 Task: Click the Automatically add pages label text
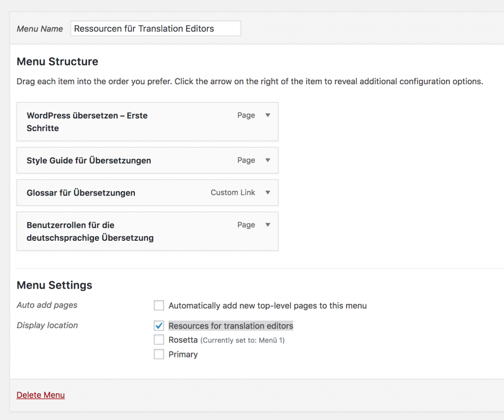(267, 306)
